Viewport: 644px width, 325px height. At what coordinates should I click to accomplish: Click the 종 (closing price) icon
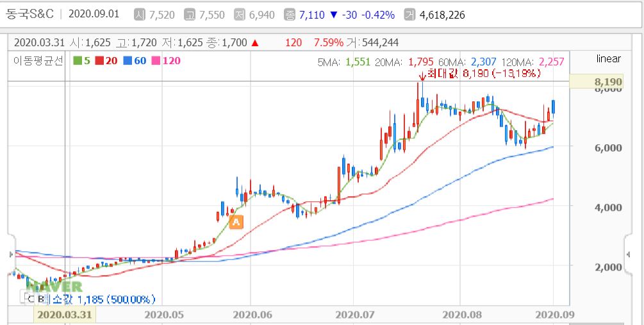click(290, 15)
